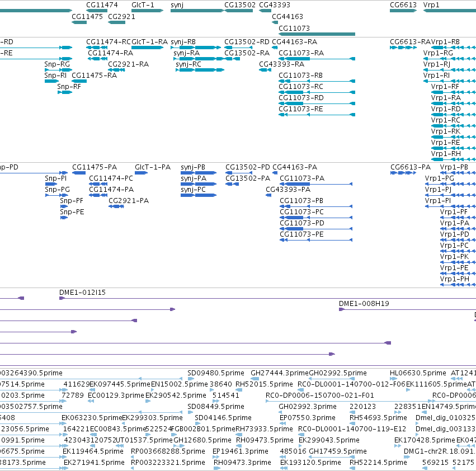The image size is (476, 471).
Task: Select the CG11475 gene label
Action: (87, 16)
